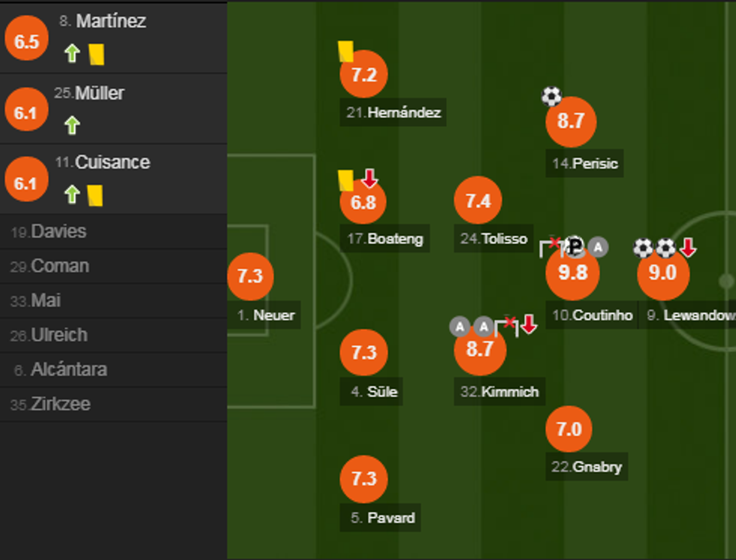This screenshot has height=560, width=736.
Task: Open Coutinho's 9.8 rating badge
Action: click(572, 273)
